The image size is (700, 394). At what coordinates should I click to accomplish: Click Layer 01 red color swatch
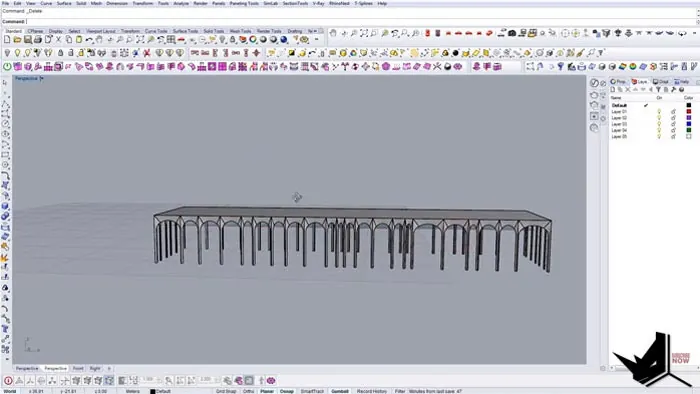point(688,112)
